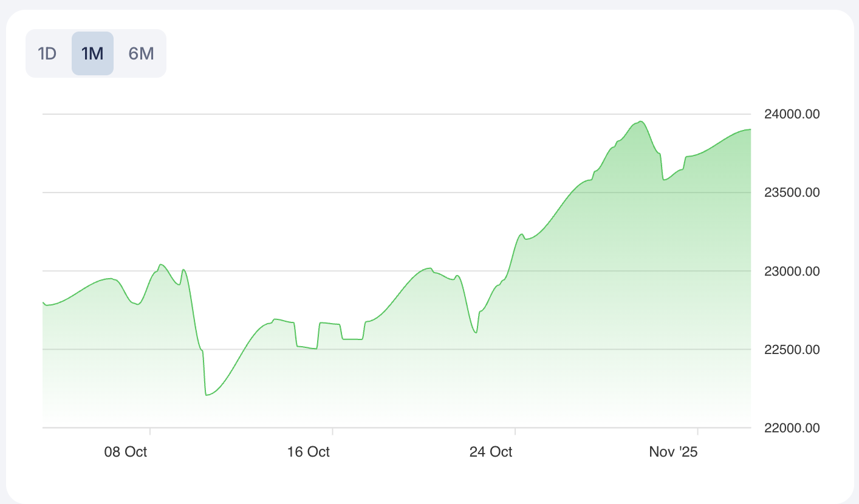Click the line's leftmost starting point
The height and width of the screenshot is (504, 859).
(44, 302)
